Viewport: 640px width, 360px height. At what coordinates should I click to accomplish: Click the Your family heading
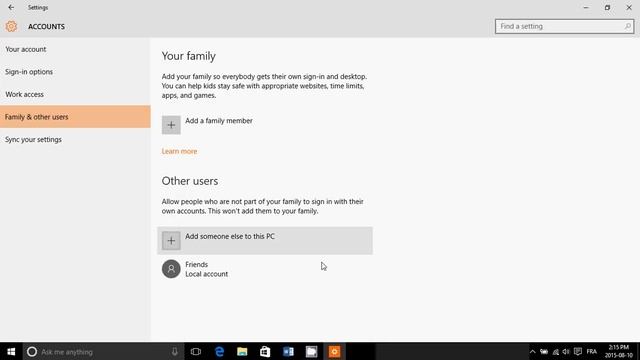pyautogui.click(x=189, y=56)
